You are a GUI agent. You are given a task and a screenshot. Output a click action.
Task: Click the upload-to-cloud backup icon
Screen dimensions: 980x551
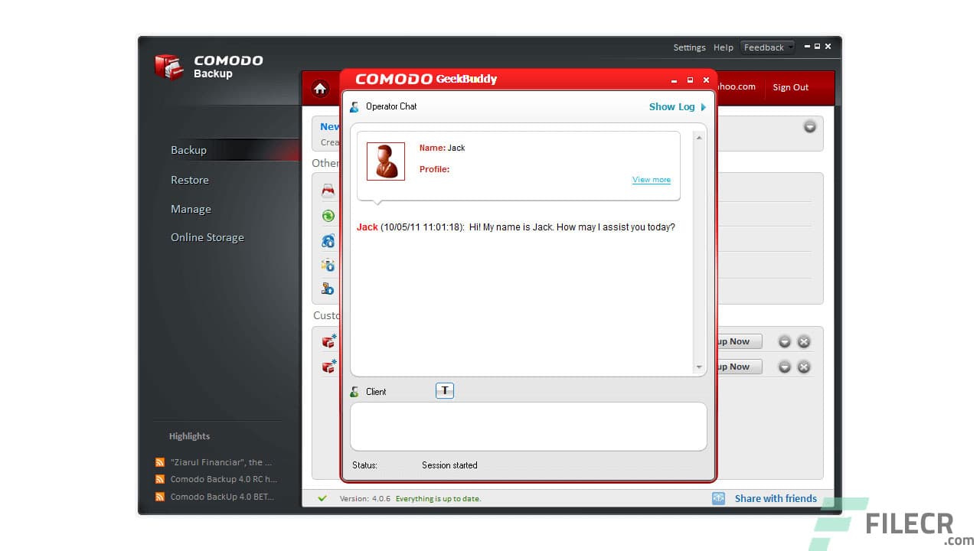[x=328, y=266]
